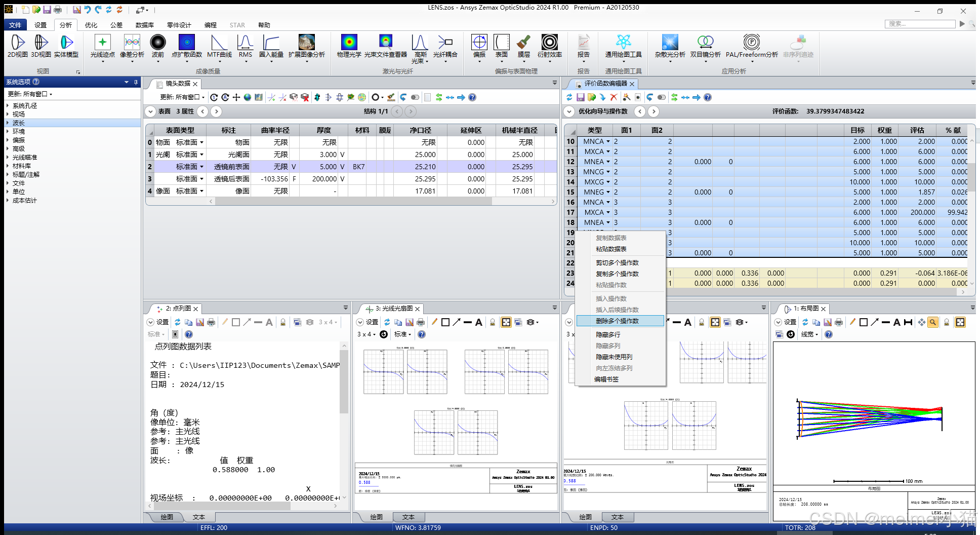This screenshot has height=535, width=980.
Task: Click the spot diagram text vertical scrollbar
Action: click(344, 380)
